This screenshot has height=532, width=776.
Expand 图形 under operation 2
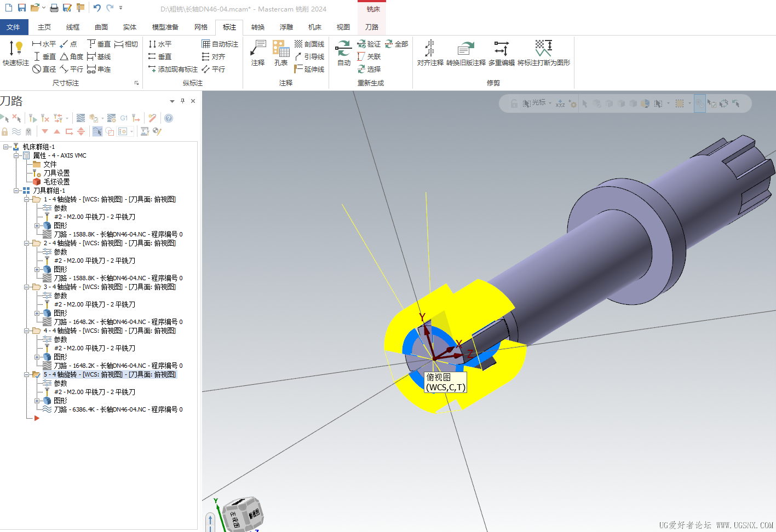click(37, 269)
